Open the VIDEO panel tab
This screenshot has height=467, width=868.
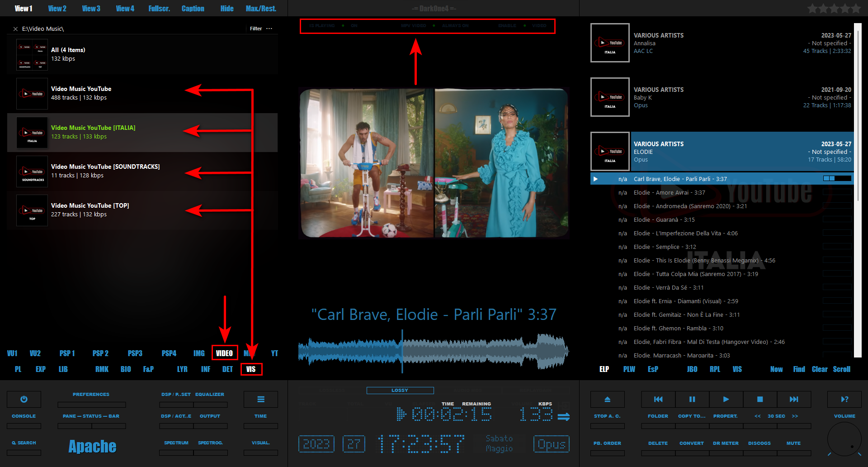pyautogui.click(x=224, y=353)
